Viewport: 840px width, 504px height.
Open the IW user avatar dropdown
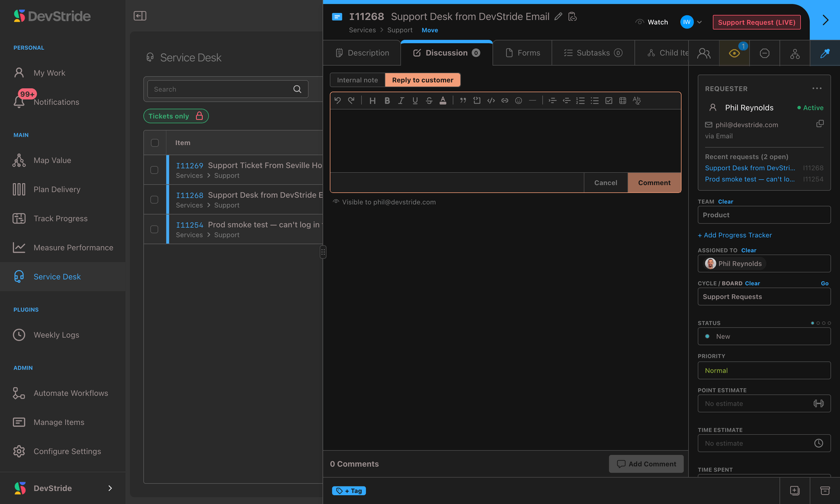pos(691,22)
